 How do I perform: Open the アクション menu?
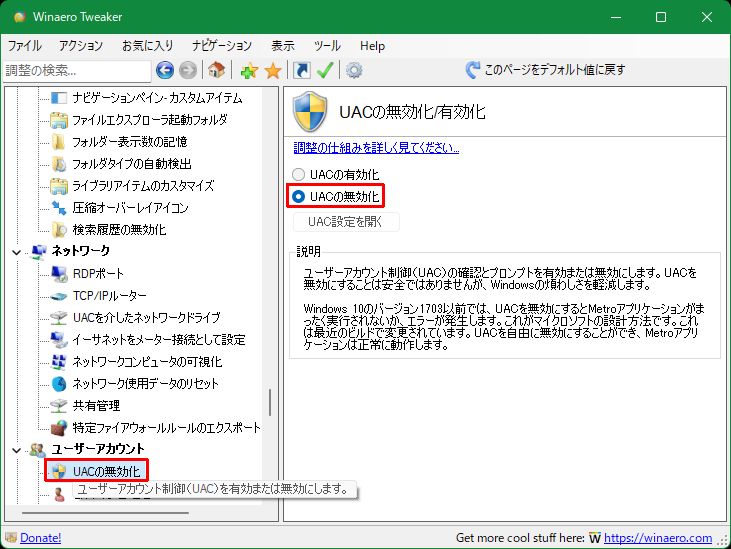click(x=81, y=46)
